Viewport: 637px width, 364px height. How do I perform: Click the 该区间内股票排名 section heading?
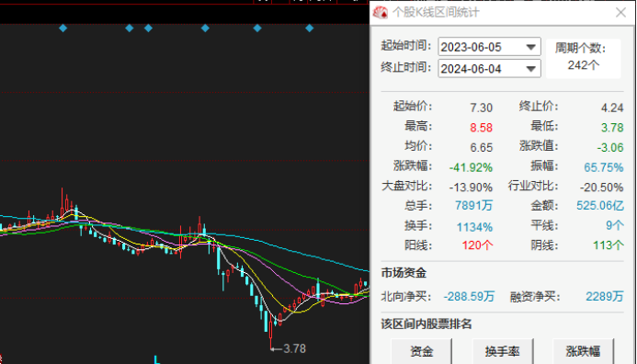coord(427,324)
